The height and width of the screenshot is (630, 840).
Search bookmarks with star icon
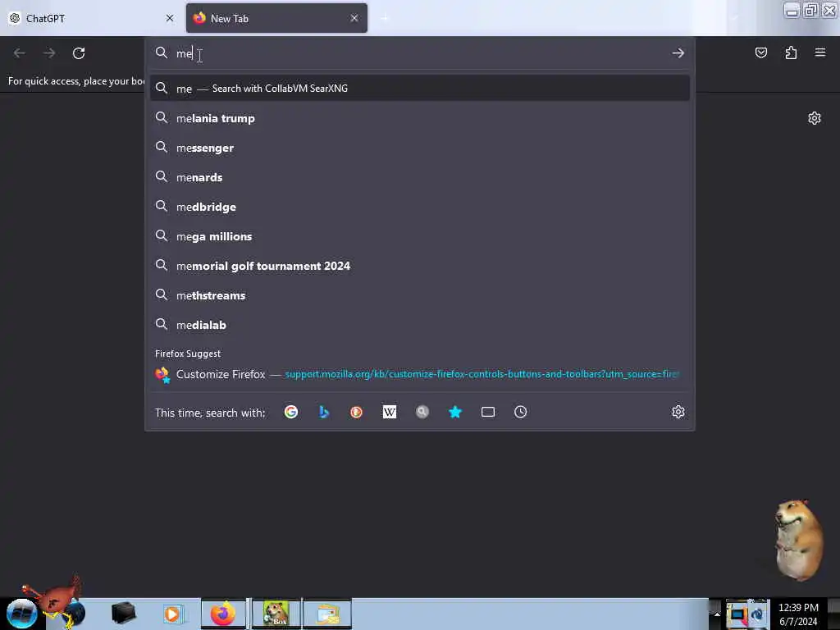pyautogui.click(x=454, y=412)
